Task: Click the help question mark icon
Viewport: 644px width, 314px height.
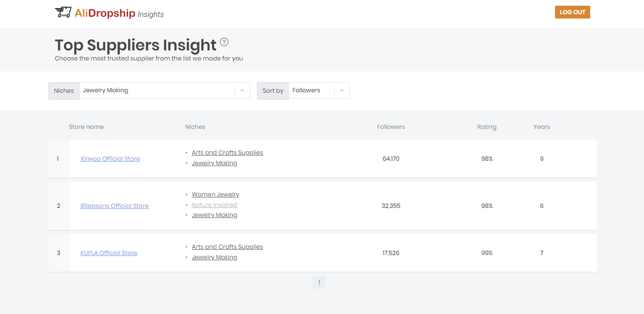Action: [224, 42]
